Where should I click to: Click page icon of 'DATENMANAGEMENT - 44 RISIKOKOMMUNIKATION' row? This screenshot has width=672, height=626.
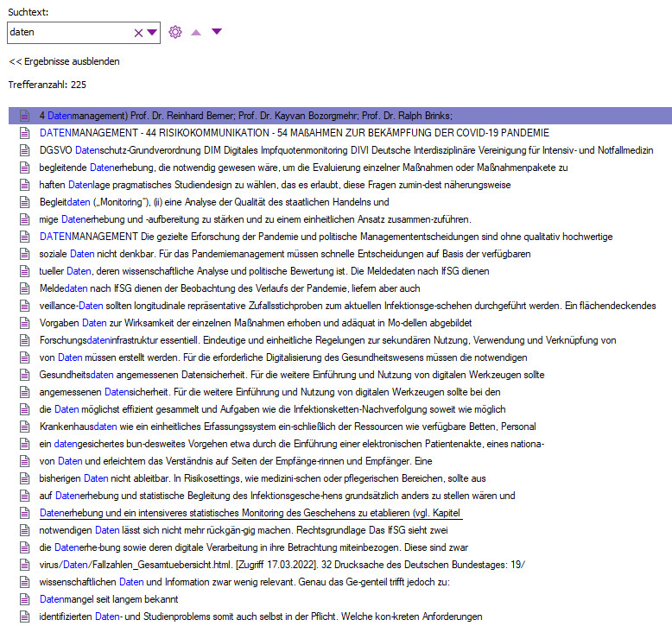click(x=25, y=133)
